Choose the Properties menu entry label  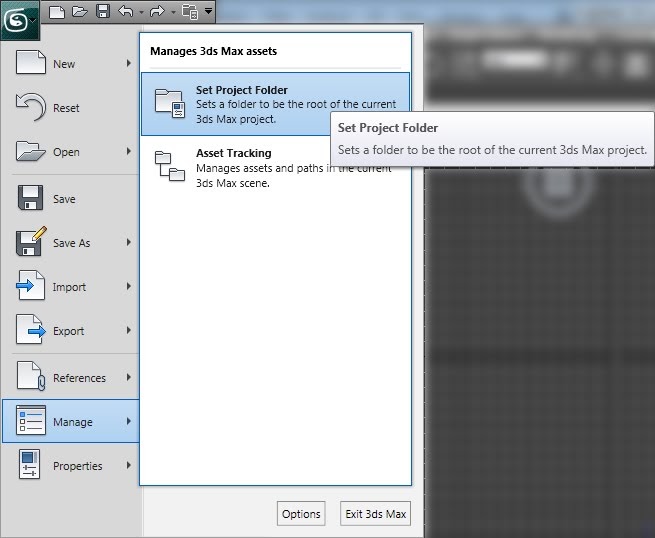tap(78, 466)
